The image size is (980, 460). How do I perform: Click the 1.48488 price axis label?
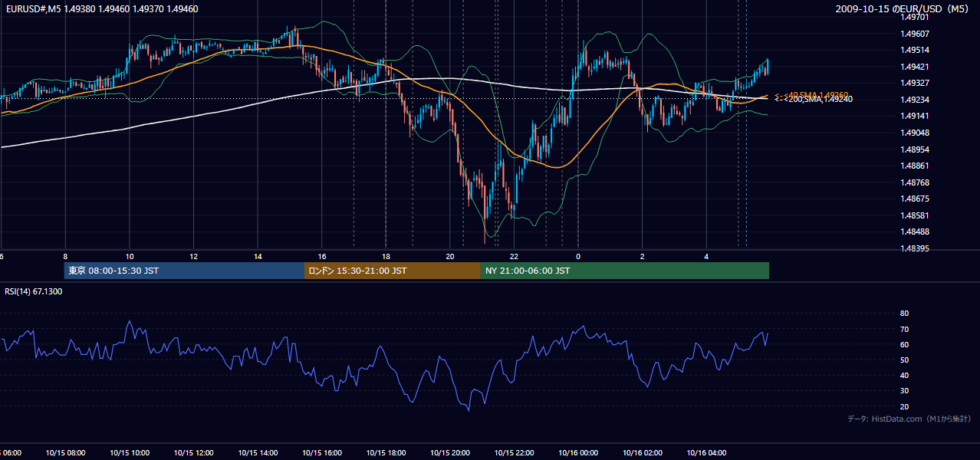(x=914, y=232)
